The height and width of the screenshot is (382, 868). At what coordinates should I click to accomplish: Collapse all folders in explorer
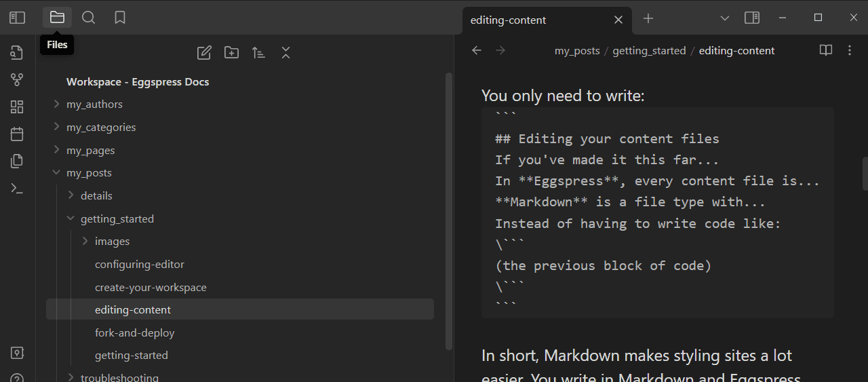[285, 52]
